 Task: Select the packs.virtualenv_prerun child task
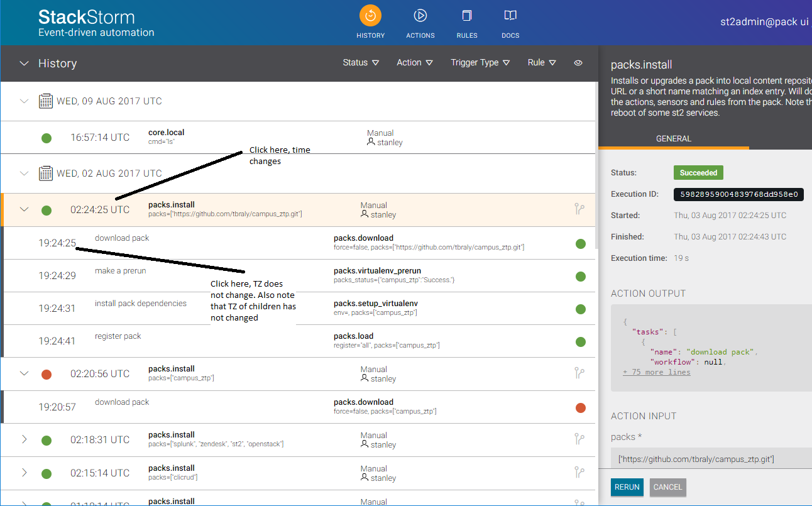pyautogui.click(x=299, y=276)
